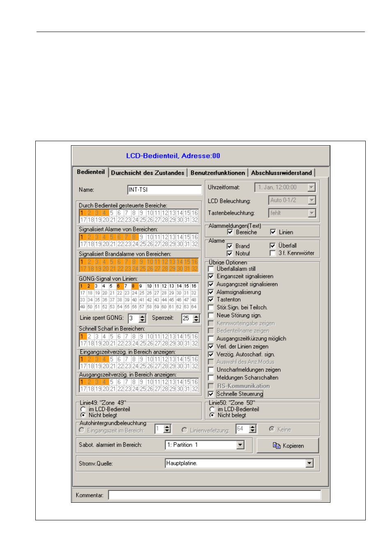392x554 pixels.
Task: Toggle Schnelle Steuerung checkbox
Action: click(x=211, y=394)
